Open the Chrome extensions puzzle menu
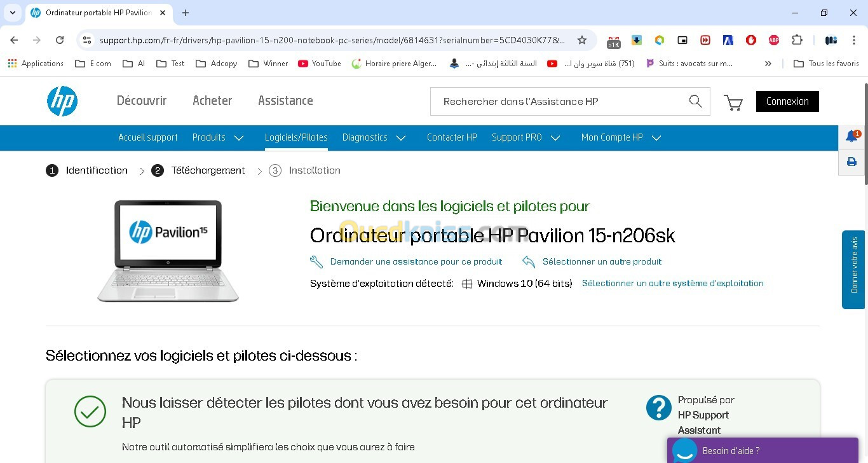868x463 pixels. coord(797,40)
